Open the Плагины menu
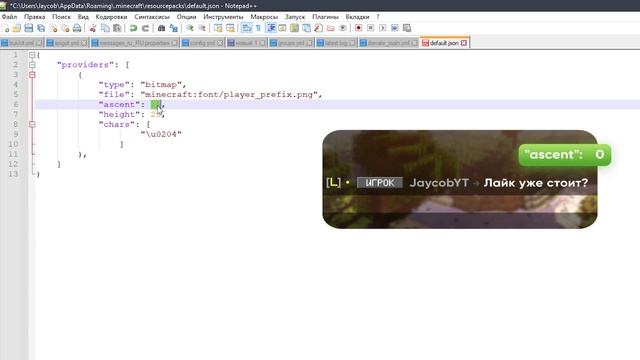 tap(325, 17)
